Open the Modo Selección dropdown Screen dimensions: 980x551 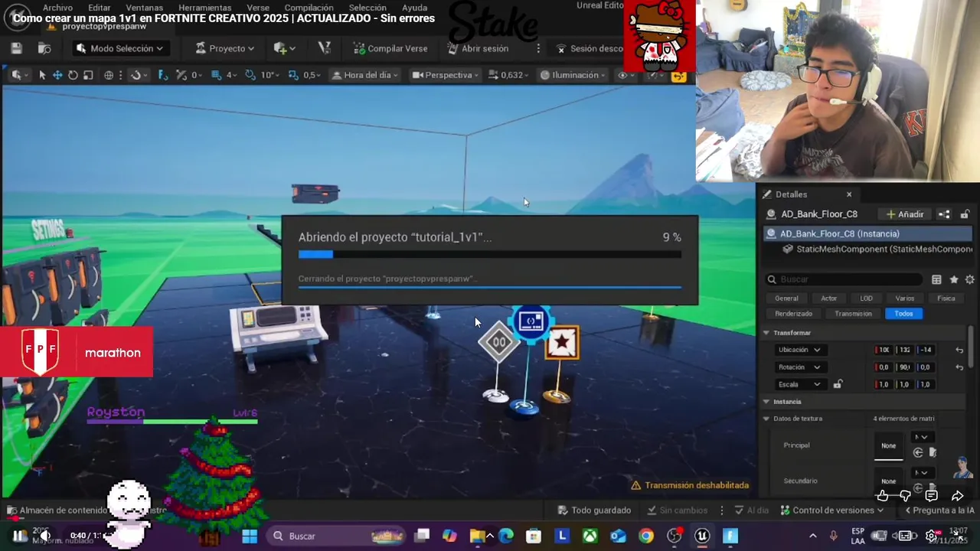(x=119, y=48)
